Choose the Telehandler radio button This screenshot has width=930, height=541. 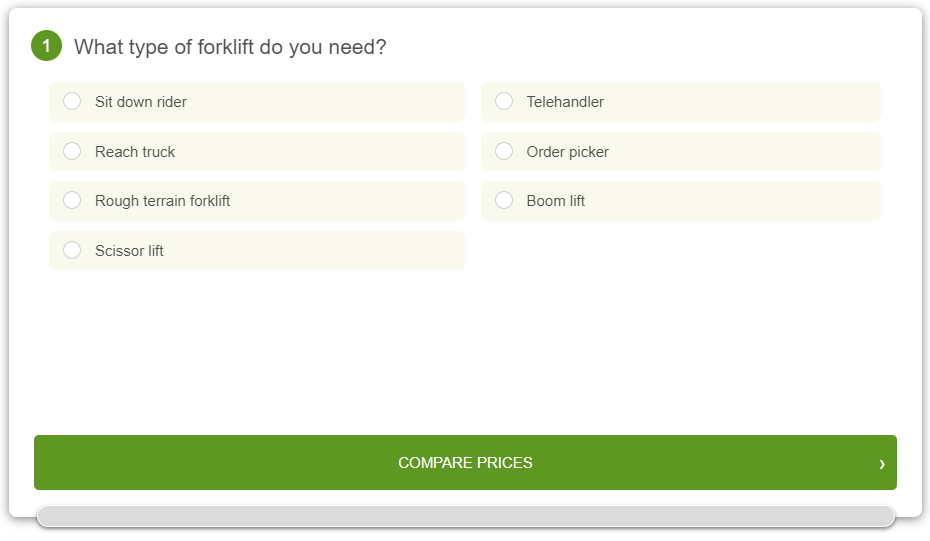504,101
